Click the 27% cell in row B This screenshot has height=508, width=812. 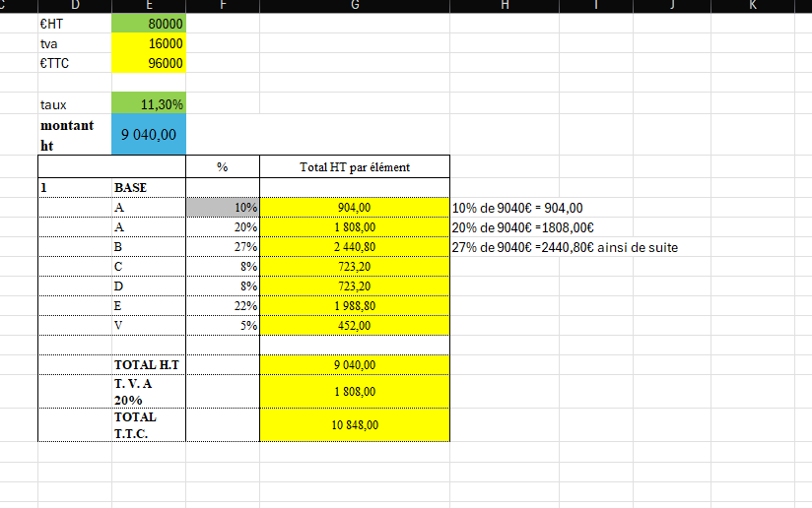pyautogui.click(x=223, y=247)
